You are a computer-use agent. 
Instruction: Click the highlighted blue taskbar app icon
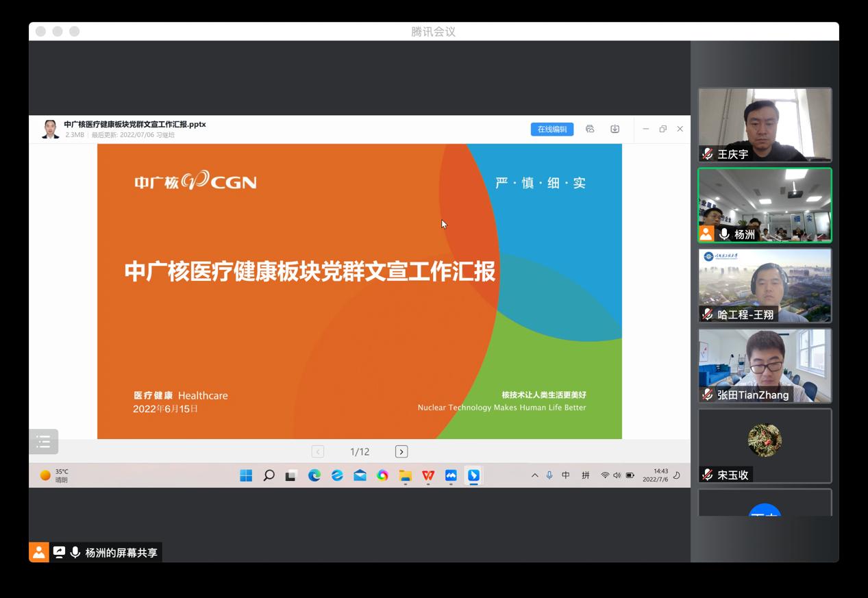(x=473, y=475)
